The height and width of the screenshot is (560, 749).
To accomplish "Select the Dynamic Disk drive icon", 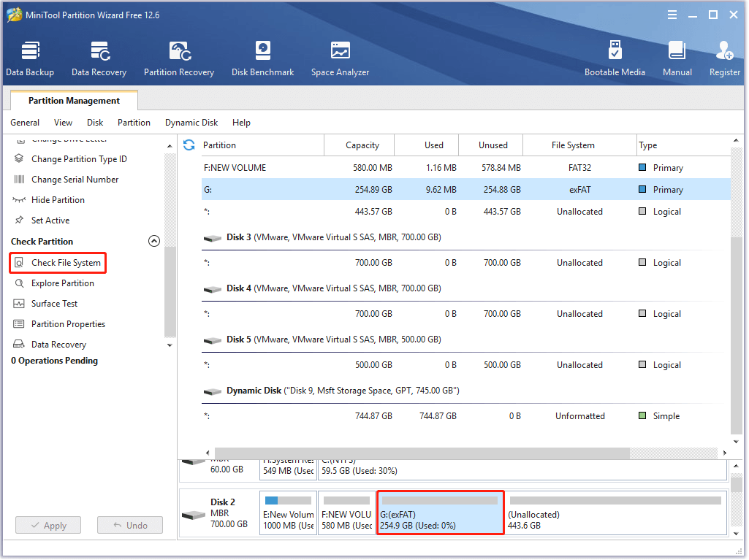I will tap(212, 391).
